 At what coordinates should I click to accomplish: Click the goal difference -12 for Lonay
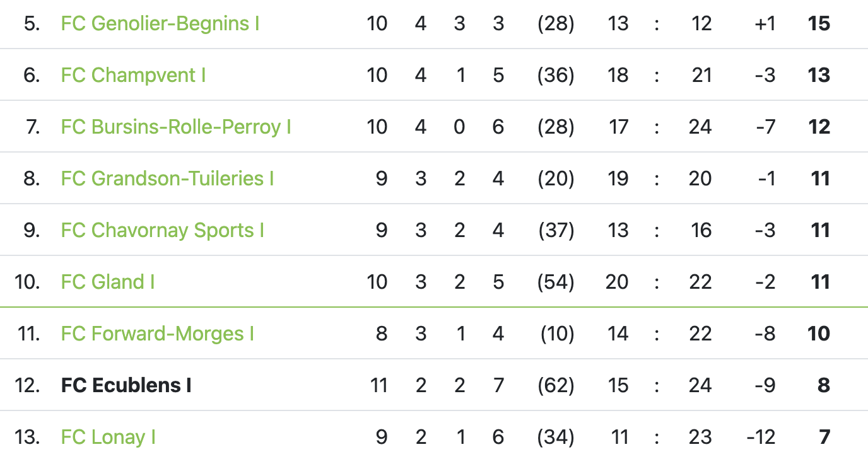coord(761,437)
